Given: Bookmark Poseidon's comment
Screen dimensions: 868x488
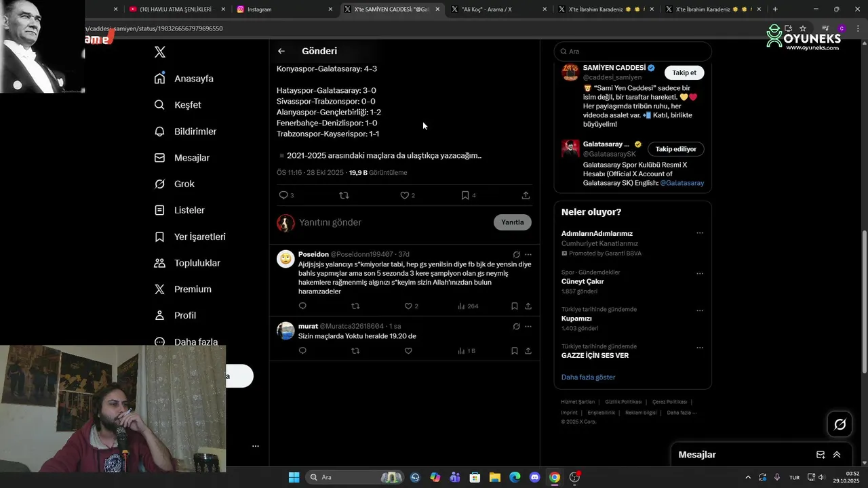Looking at the screenshot, I should [515, 306].
